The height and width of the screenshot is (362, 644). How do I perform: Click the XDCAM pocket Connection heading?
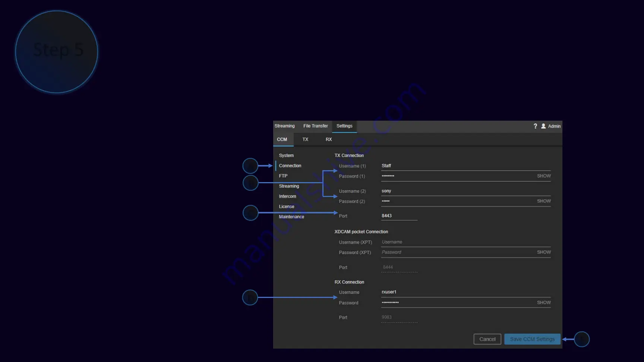(x=361, y=232)
